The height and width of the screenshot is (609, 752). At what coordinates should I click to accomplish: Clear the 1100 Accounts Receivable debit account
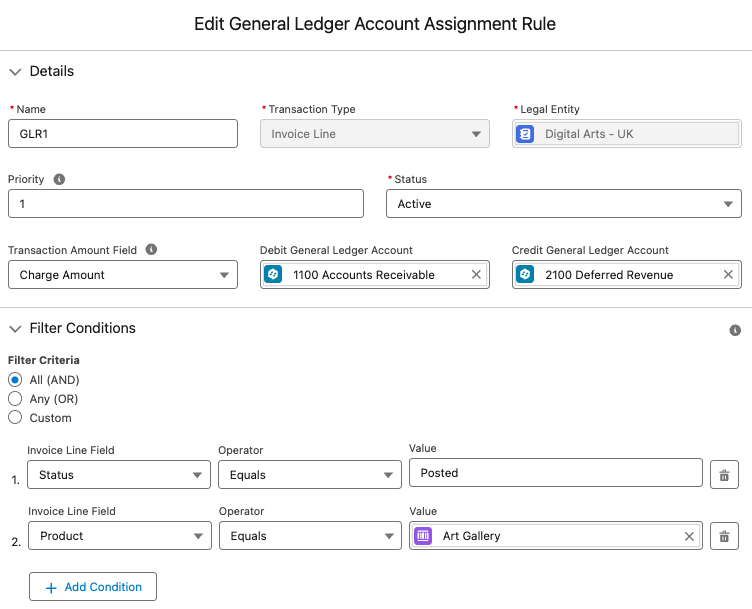click(x=476, y=275)
